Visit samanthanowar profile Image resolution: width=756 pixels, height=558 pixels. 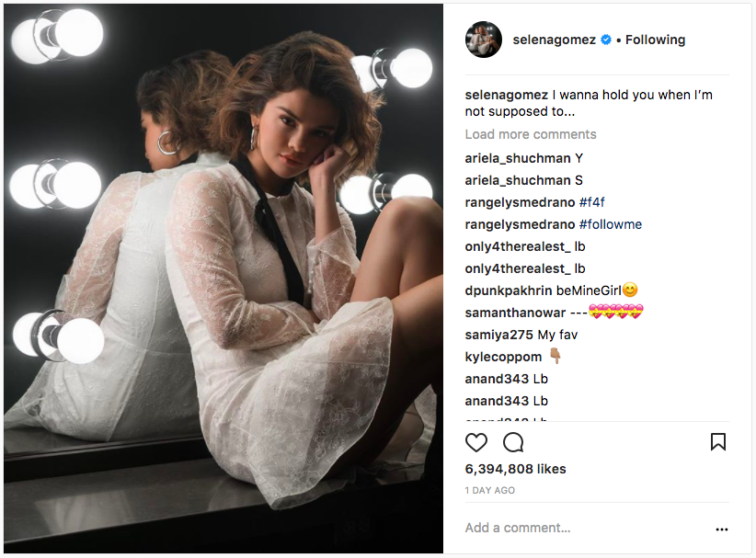pyautogui.click(x=515, y=313)
